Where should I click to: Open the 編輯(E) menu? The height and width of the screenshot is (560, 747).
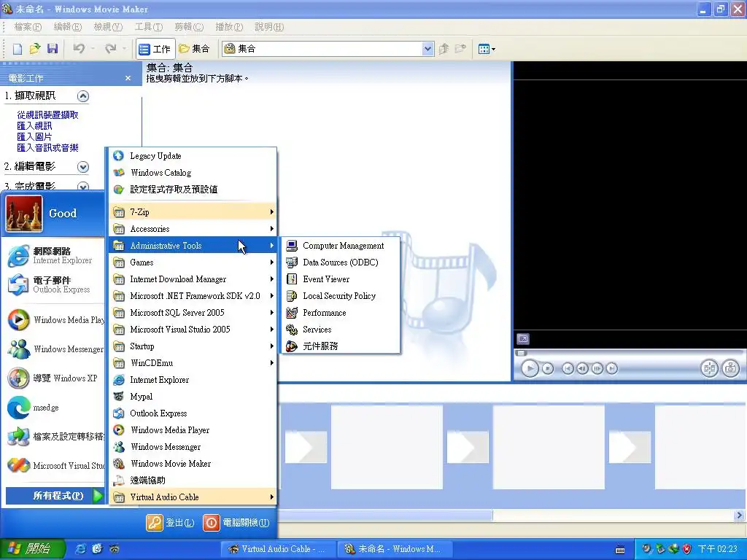[x=68, y=27]
